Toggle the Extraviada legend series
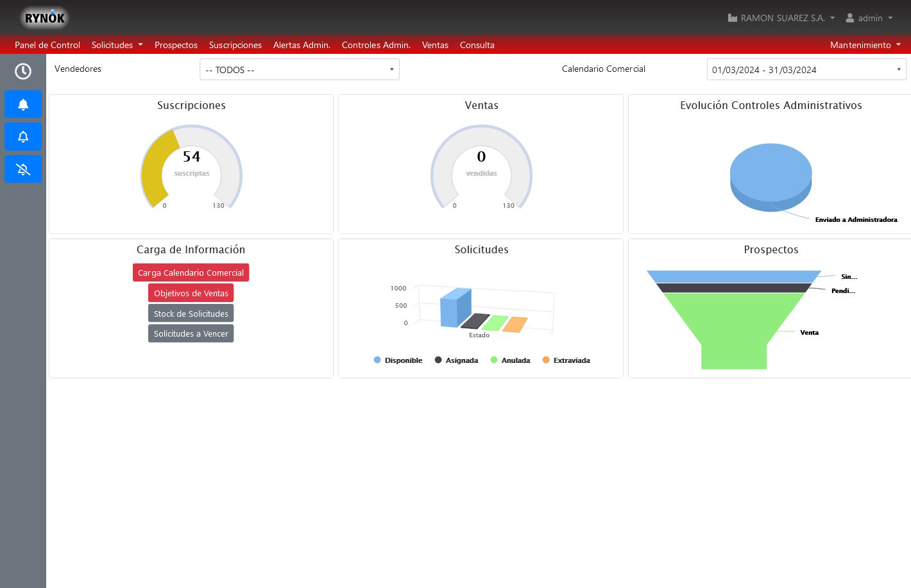This screenshot has width=911, height=588. click(x=566, y=360)
